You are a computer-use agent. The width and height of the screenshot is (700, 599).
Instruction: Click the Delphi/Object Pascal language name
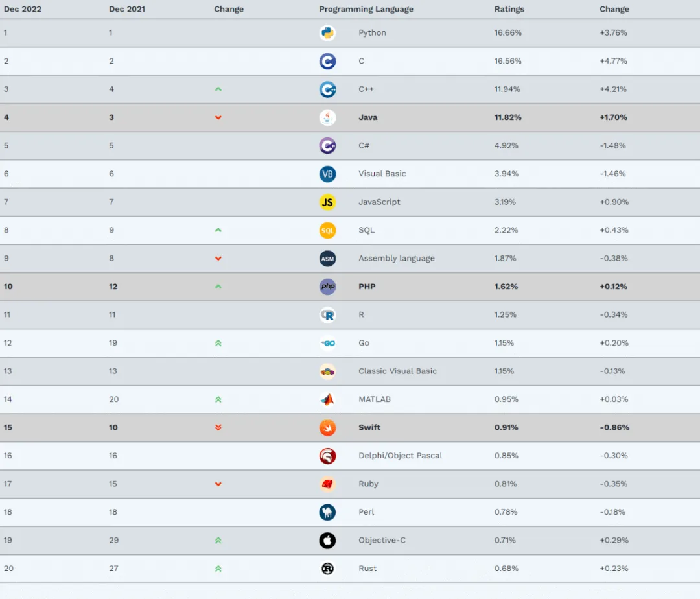point(400,456)
